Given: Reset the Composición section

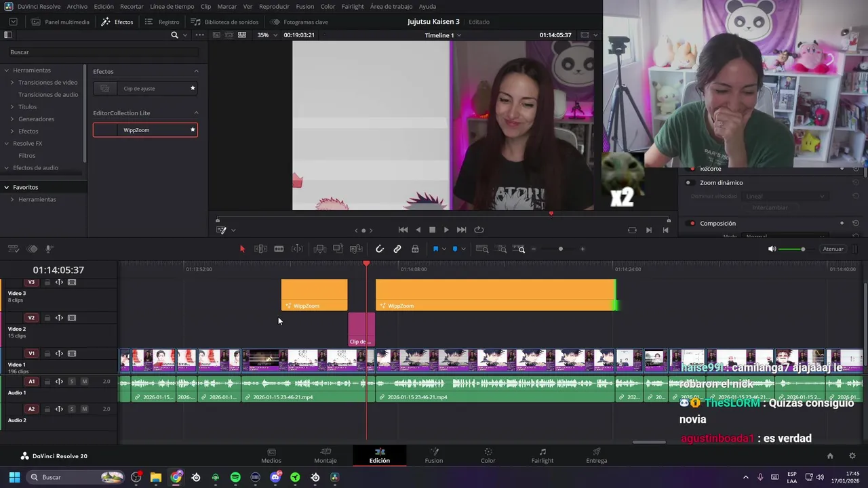Looking at the screenshot, I should point(856,223).
